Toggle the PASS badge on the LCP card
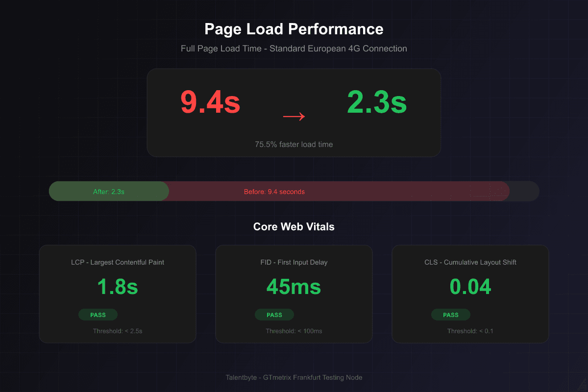 pyautogui.click(x=98, y=315)
